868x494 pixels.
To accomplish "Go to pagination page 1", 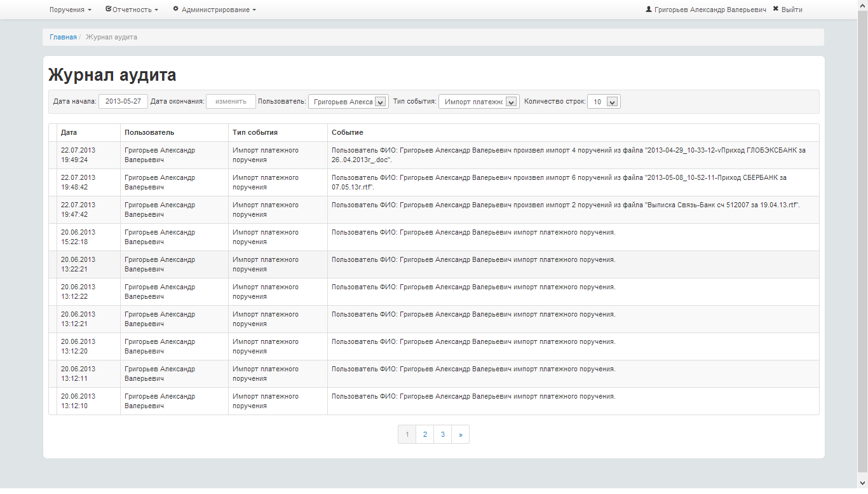I will tap(407, 434).
